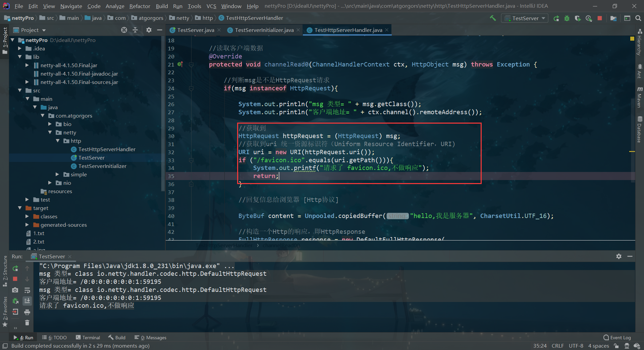Open the TestServer run configuration dropdown
Screen dimensions: 644x350
[x=525, y=18]
